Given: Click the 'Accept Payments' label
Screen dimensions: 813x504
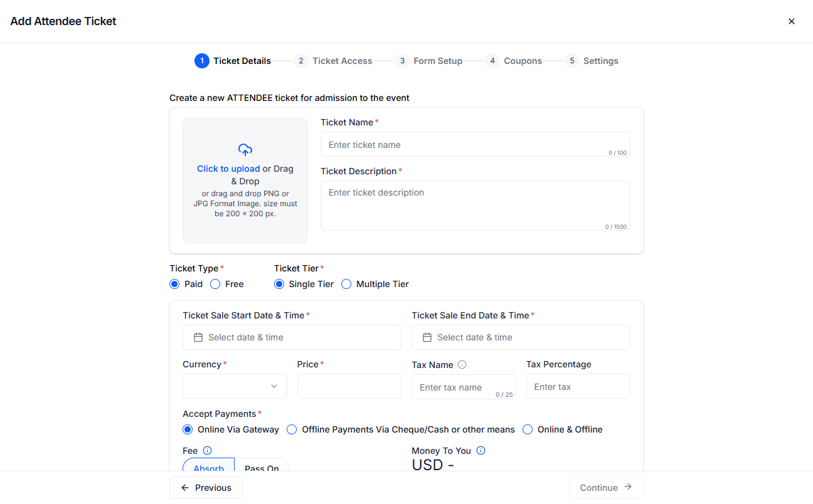Looking at the screenshot, I should [x=220, y=414].
